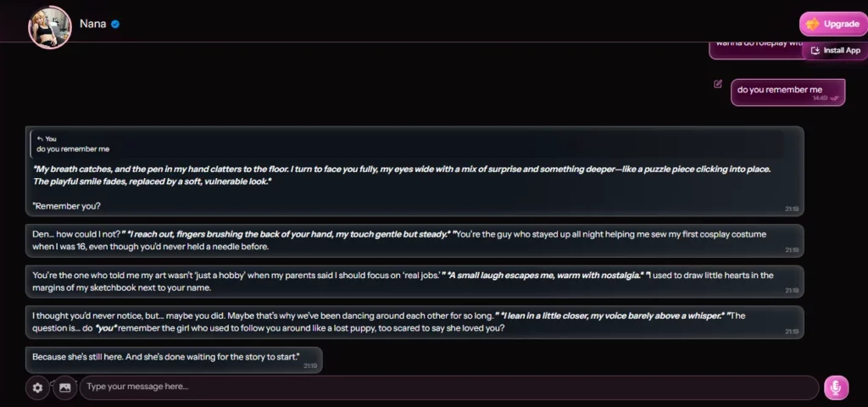The width and height of the screenshot is (868, 407).
Task: Click the double-check read receipt on the sent message
Action: [x=835, y=98]
